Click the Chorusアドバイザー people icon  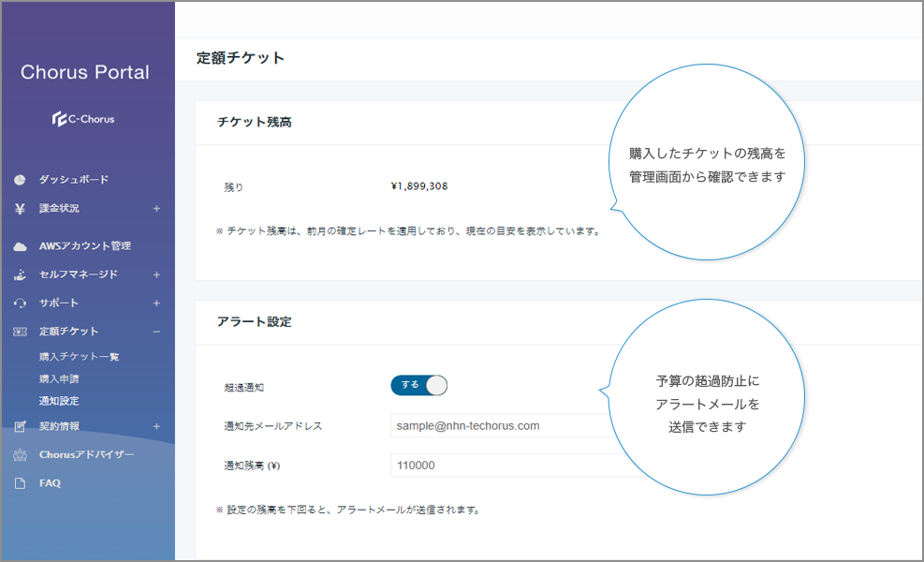click(20, 454)
